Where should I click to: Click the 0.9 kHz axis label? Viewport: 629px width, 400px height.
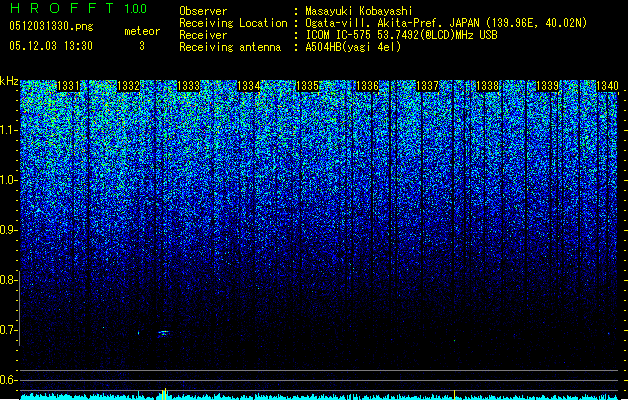(x=8, y=230)
